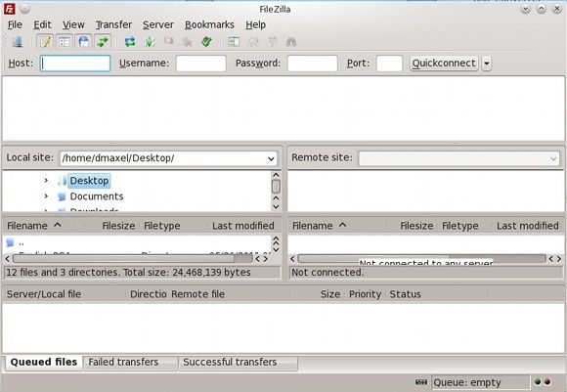Image resolution: width=567 pixels, height=392 pixels.
Task: Select Documents folder in local tree
Action: tap(97, 196)
